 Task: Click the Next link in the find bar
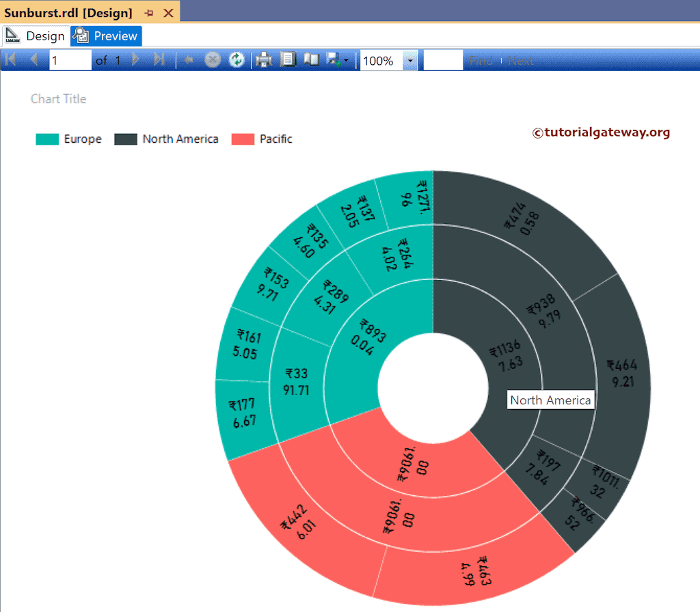coord(521,60)
